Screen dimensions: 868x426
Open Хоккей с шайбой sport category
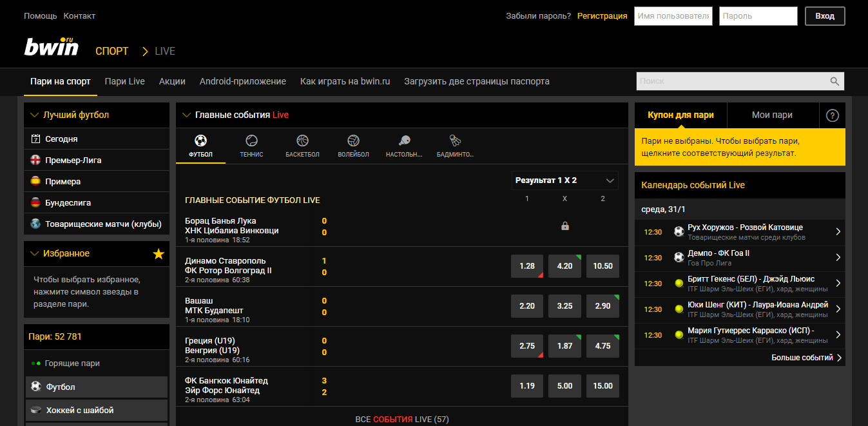(x=97, y=410)
